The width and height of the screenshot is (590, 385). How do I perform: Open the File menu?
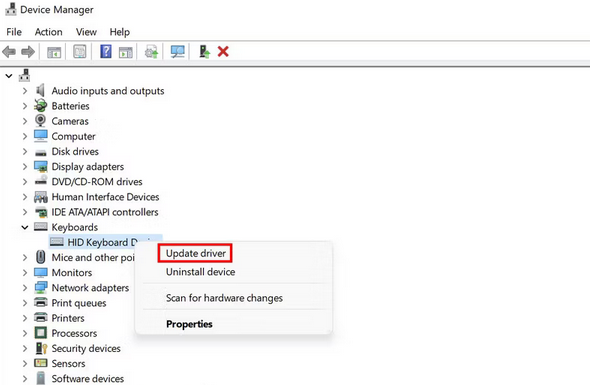14,32
